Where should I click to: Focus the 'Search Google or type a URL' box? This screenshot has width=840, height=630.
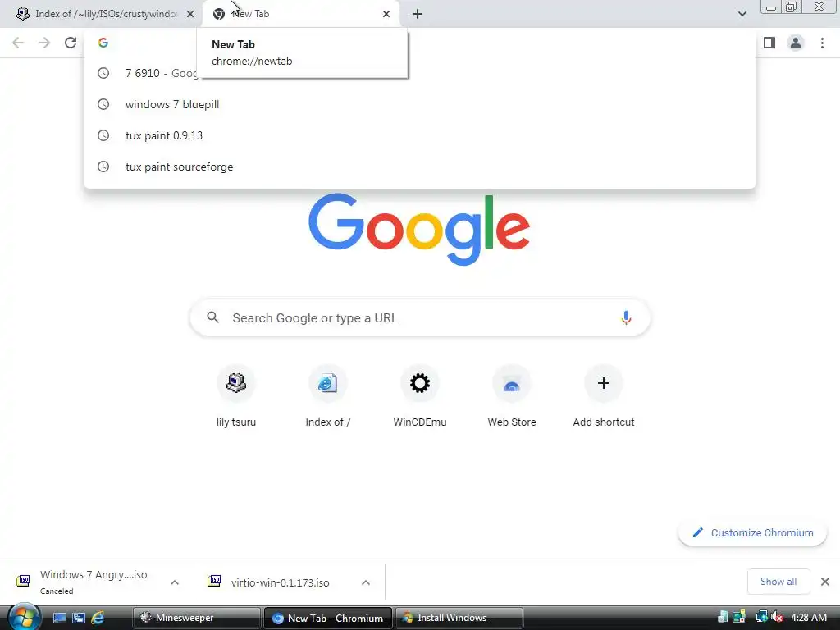click(420, 317)
